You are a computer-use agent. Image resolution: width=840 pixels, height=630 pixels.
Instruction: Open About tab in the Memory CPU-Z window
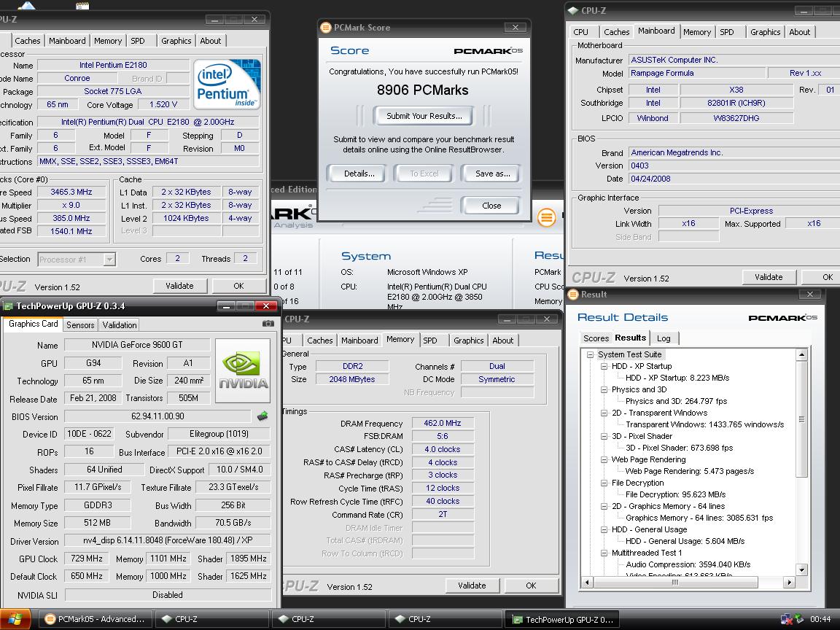[x=503, y=341]
